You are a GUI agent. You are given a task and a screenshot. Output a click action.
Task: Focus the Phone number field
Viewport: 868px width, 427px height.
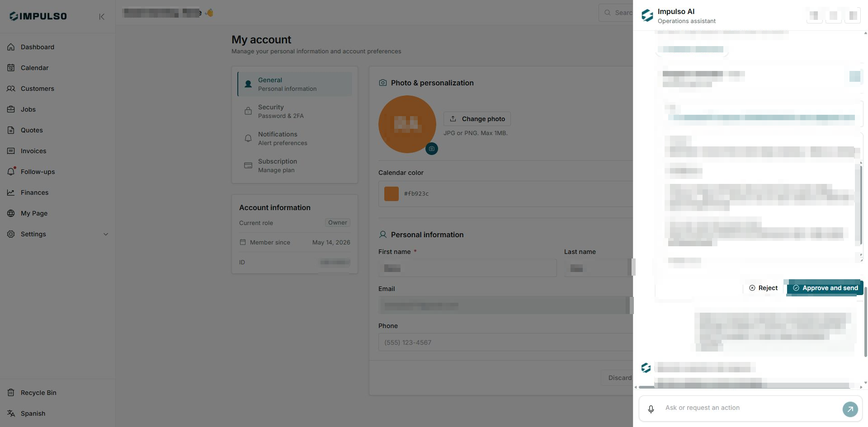point(505,342)
